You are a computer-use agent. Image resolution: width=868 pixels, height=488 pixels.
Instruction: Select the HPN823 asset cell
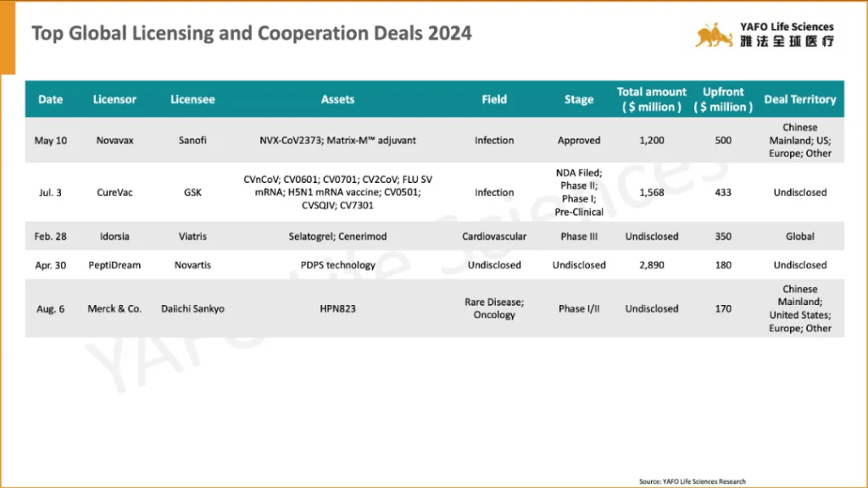pyautogui.click(x=337, y=309)
